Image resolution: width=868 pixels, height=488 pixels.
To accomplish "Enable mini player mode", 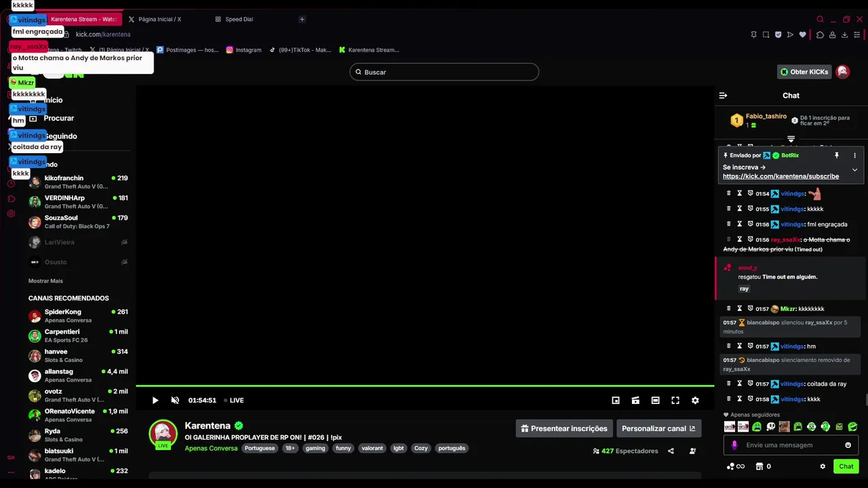I will pyautogui.click(x=616, y=401).
